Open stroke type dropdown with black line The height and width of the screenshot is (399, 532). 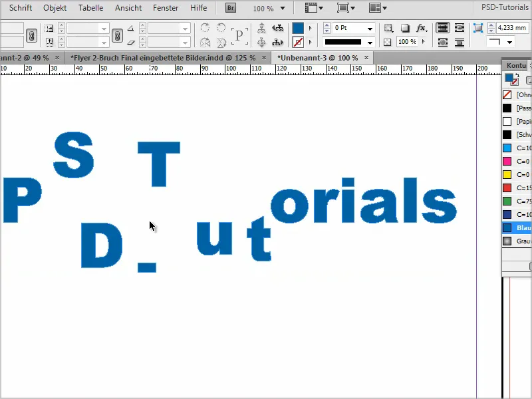tap(370, 43)
